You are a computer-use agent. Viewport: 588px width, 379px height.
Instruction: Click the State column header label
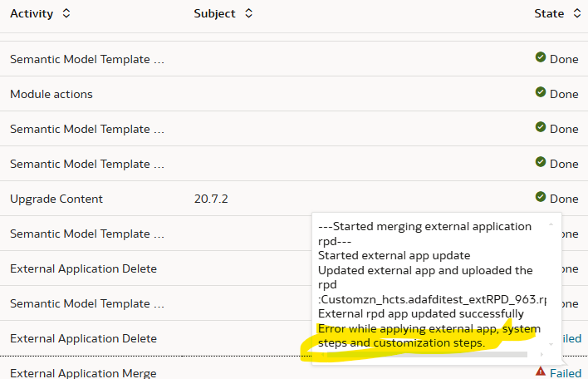(549, 13)
